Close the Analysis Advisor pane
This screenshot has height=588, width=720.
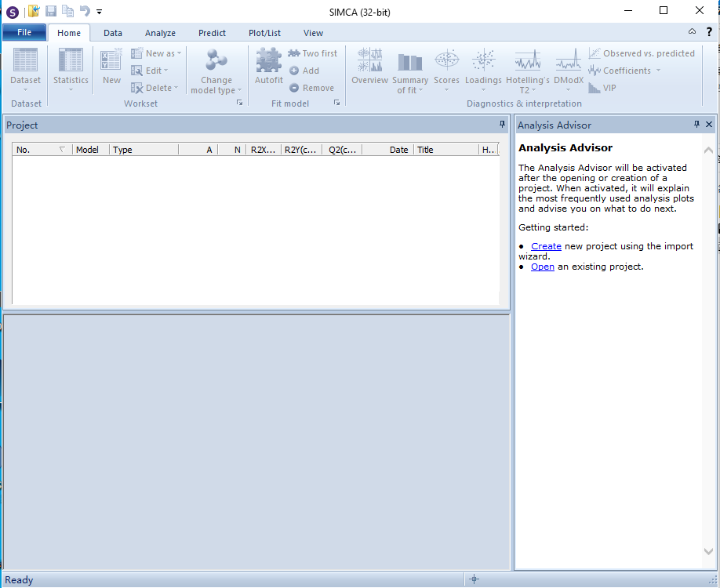[x=709, y=125]
